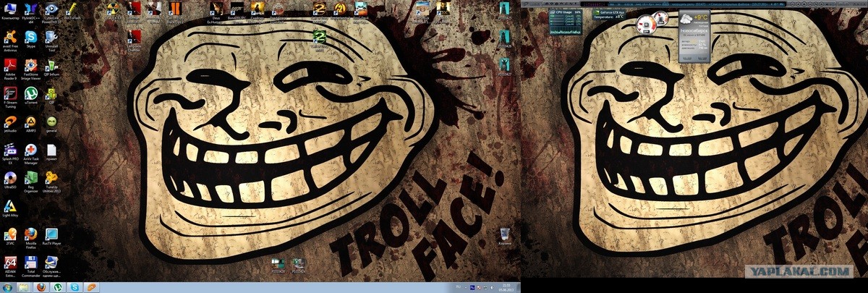Launch RusTV Player shortcut
868x293 pixels.
(x=51, y=237)
